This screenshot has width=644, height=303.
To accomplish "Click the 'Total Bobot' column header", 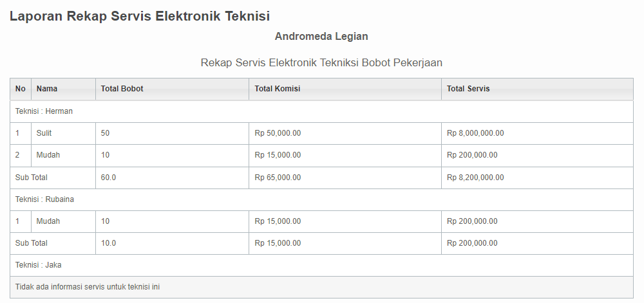I will click(172, 89).
